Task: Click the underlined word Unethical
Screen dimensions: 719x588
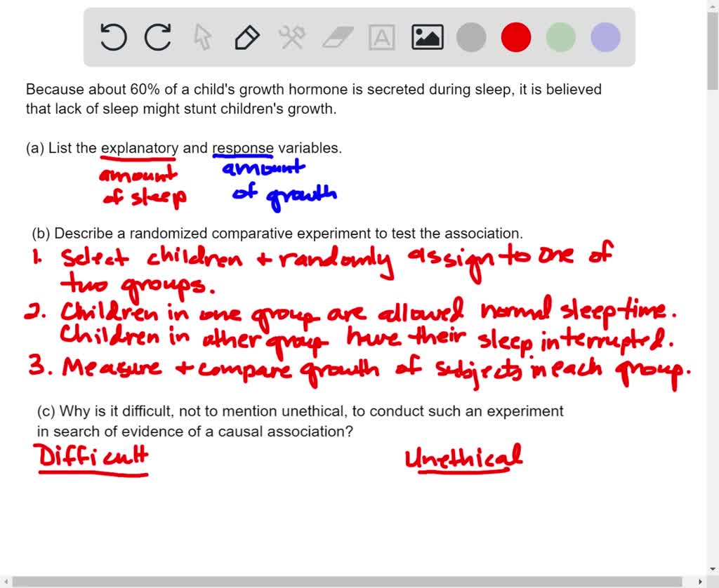Action: click(x=464, y=457)
